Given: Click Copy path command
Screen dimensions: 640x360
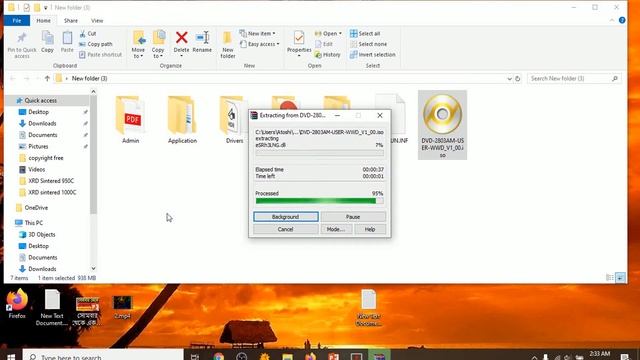Looking at the screenshot, I should pos(96,44).
